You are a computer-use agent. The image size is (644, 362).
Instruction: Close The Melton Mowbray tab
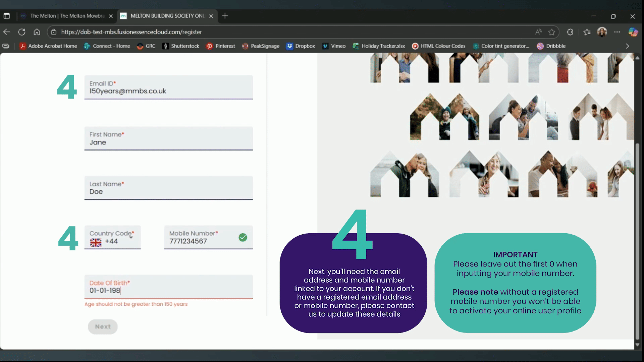click(111, 16)
